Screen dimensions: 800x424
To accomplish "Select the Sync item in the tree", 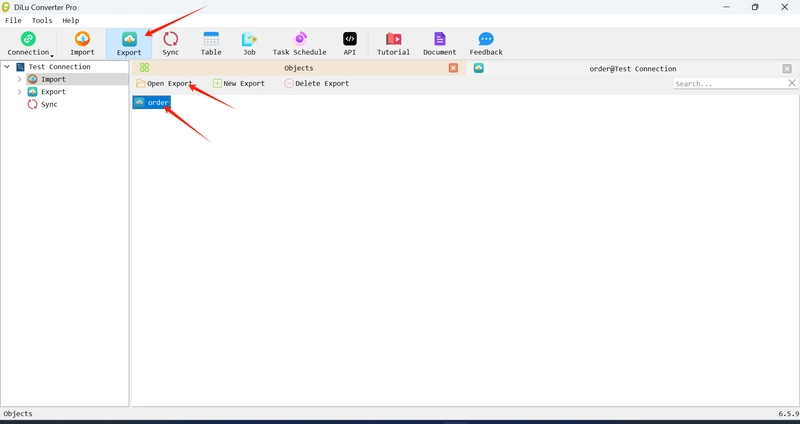I will (49, 104).
